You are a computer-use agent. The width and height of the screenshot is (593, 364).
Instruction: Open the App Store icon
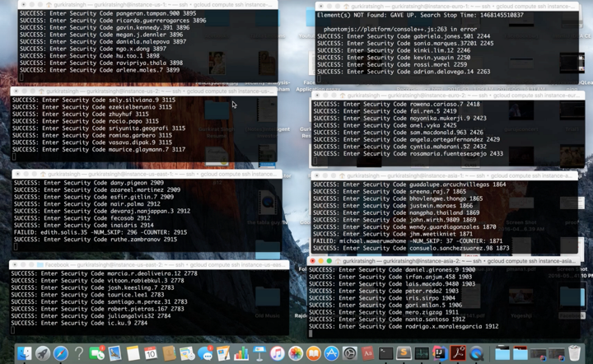(x=331, y=353)
